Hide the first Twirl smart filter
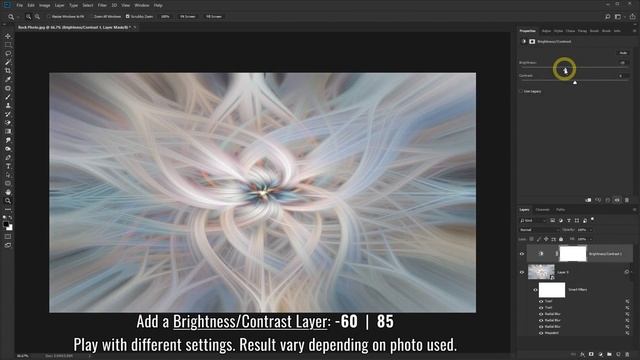Screen dimensions: 640x360 pyautogui.click(x=541, y=302)
